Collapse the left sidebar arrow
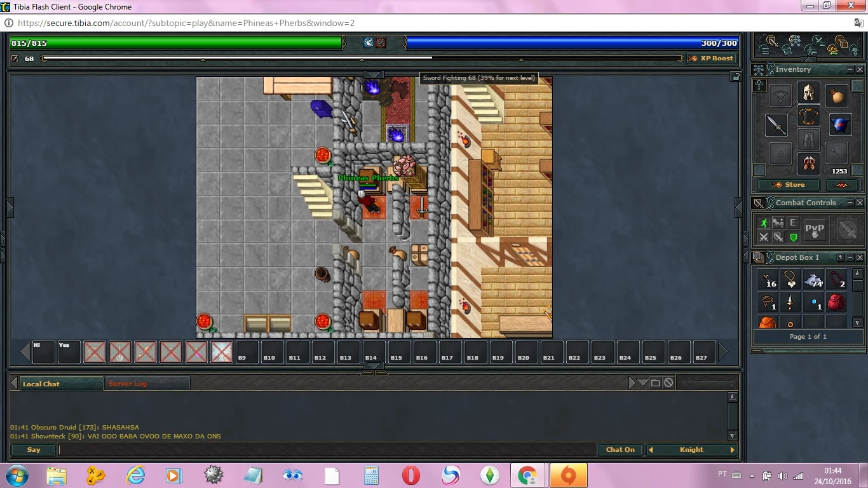The image size is (868, 488). tap(10, 208)
